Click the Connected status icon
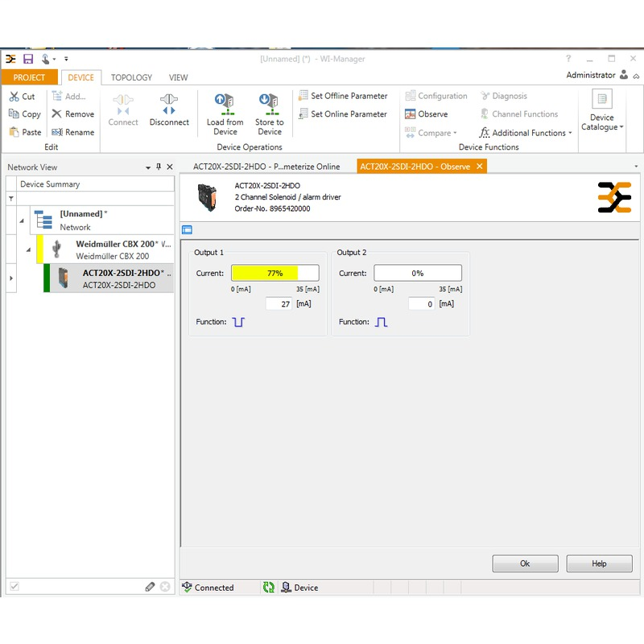The height and width of the screenshot is (644, 644). [187, 588]
